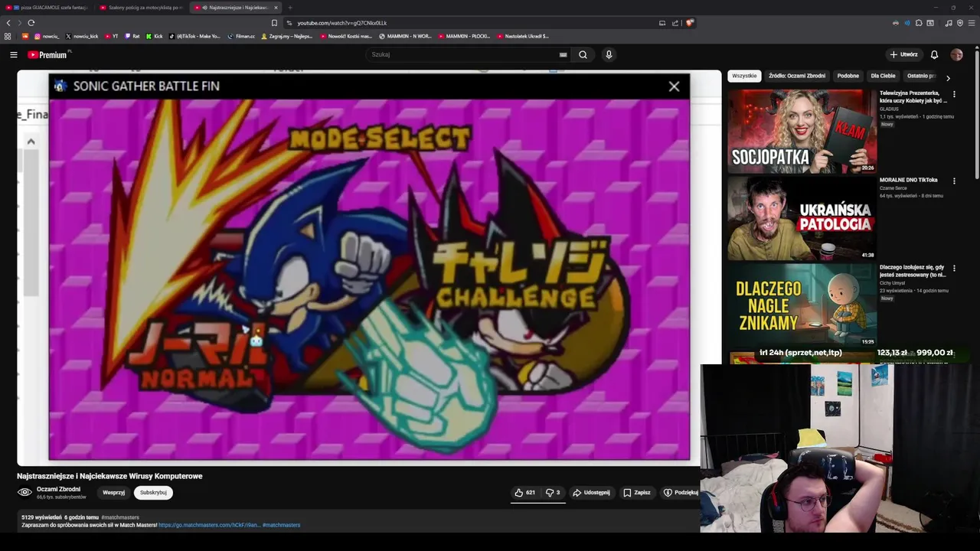This screenshot has width=980, height=551.
Task: Open the on-screen keyboard in search box
Action: pyautogui.click(x=563, y=54)
